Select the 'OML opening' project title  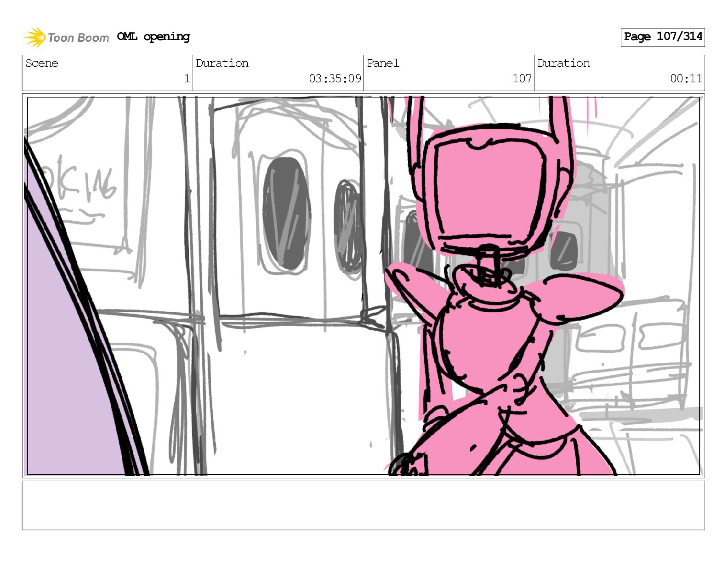[x=154, y=37]
